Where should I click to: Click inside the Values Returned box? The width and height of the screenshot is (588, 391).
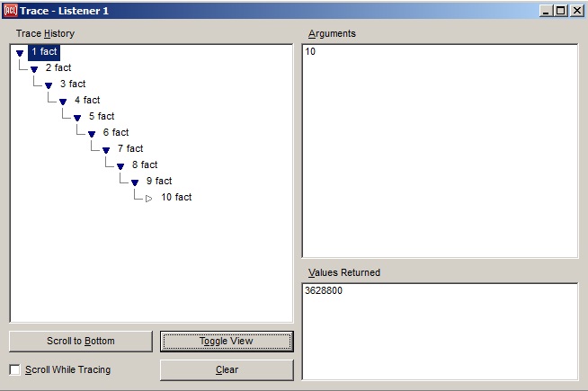(440, 331)
